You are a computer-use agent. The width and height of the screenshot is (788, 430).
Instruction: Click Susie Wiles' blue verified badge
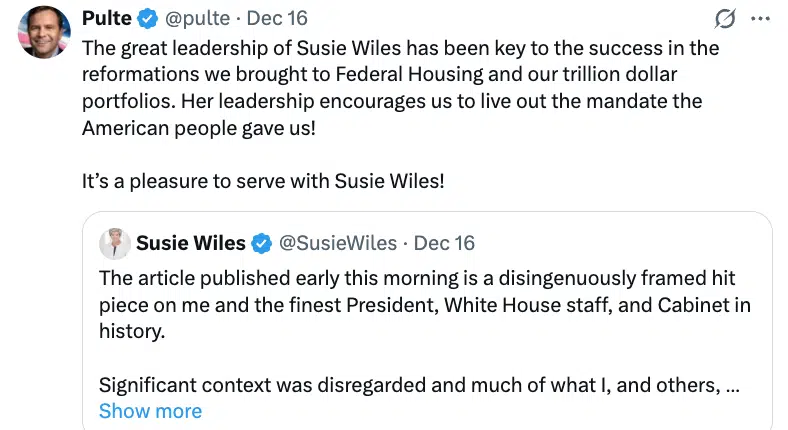[x=262, y=243]
